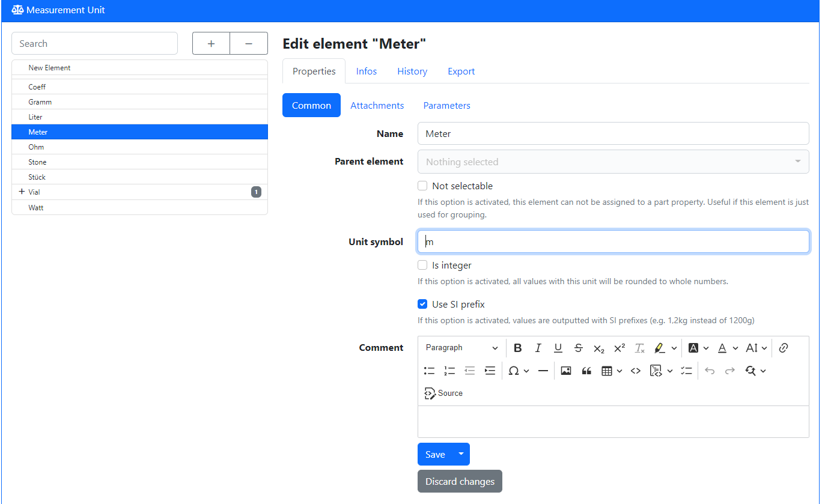Viewport: 822px width, 504px height.
Task: Toggle bold formatting in comment editor
Action: [x=518, y=348]
